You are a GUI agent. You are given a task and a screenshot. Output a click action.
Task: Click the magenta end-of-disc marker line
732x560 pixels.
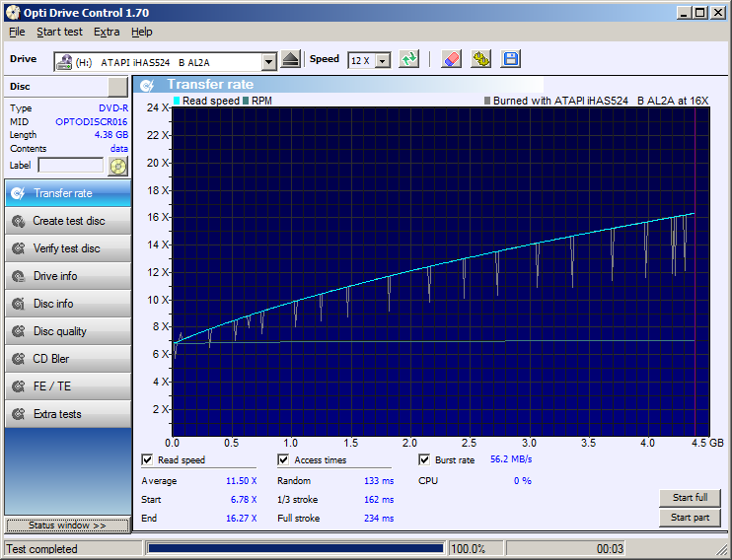[x=695, y=271]
